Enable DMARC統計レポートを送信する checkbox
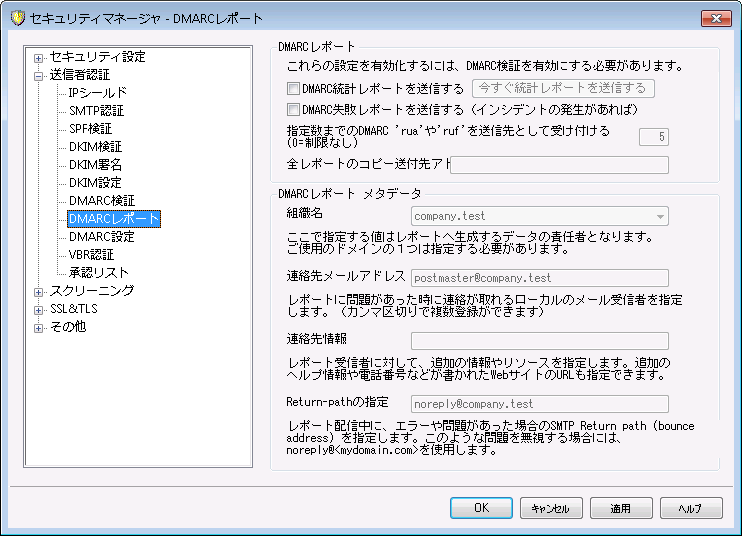 pos(293,88)
